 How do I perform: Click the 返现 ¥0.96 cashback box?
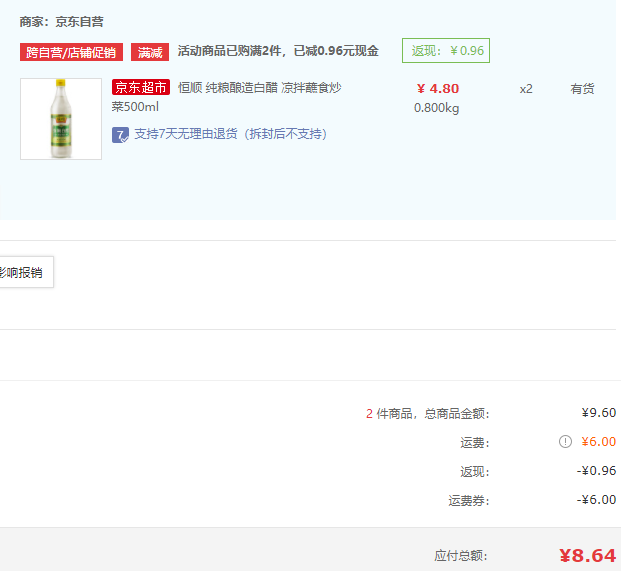pos(446,50)
